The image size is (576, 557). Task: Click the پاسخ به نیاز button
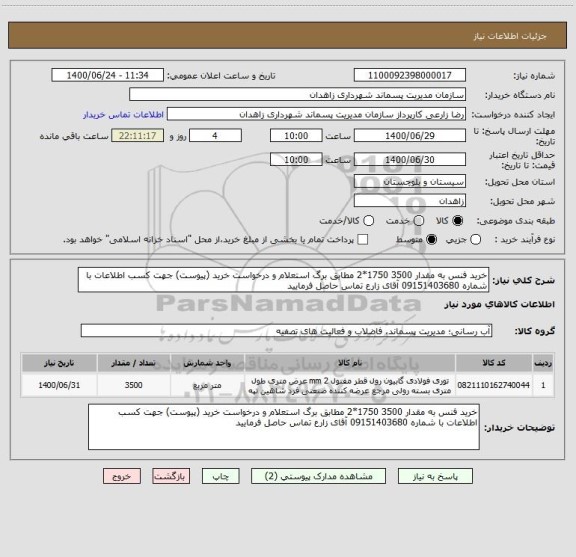(435, 476)
